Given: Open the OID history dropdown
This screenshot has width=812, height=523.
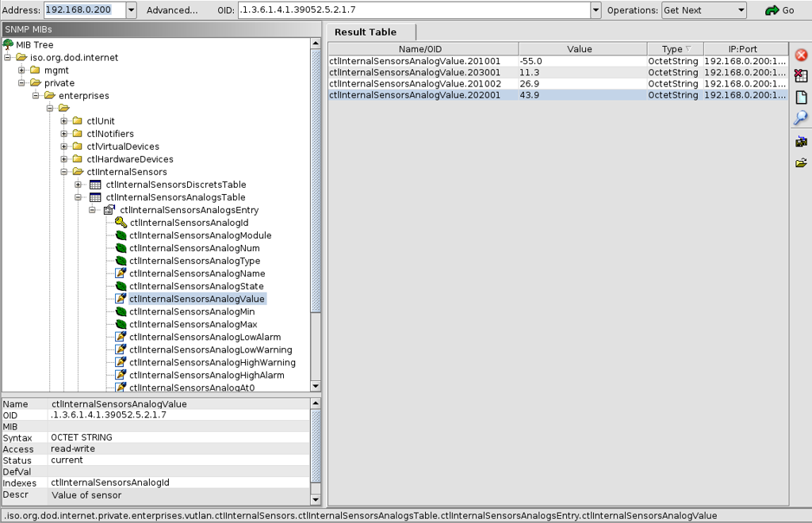Looking at the screenshot, I should [596, 10].
